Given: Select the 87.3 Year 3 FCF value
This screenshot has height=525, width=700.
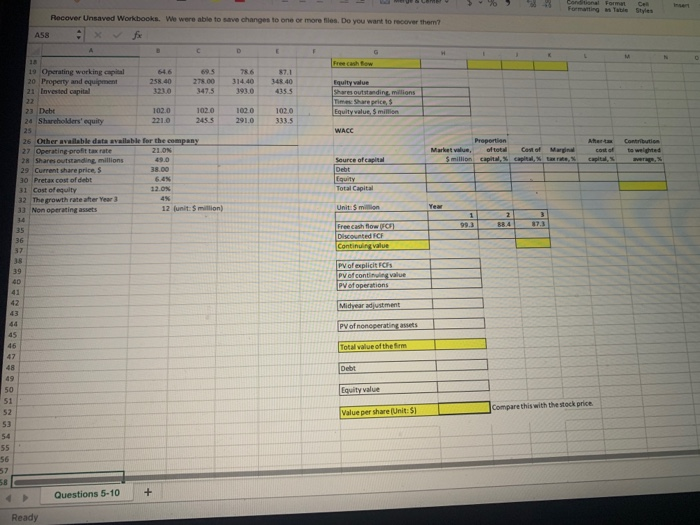Looking at the screenshot, I should click(x=532, y=224).
